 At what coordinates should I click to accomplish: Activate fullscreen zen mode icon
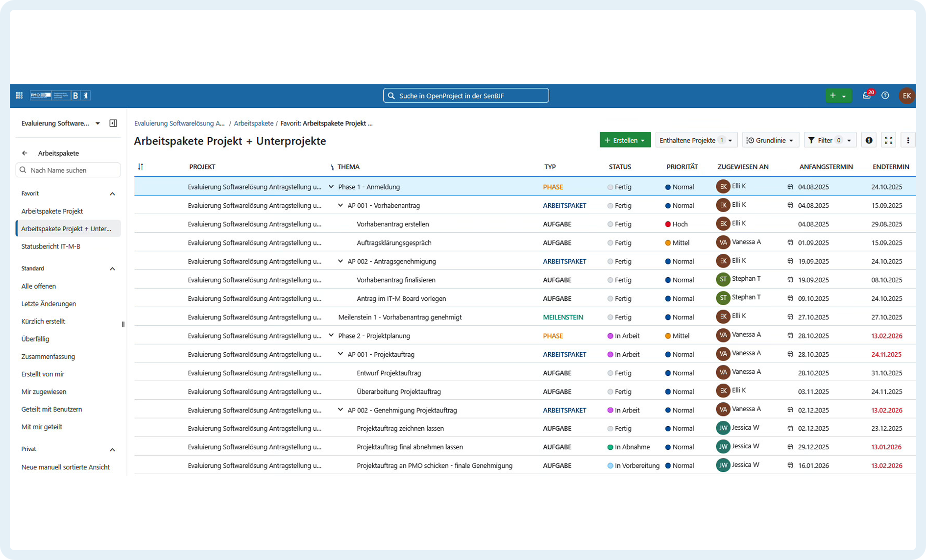coord(888,140)
